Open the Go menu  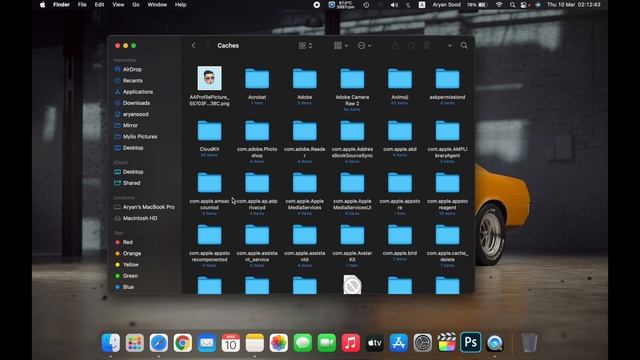[x=136, y=5]
